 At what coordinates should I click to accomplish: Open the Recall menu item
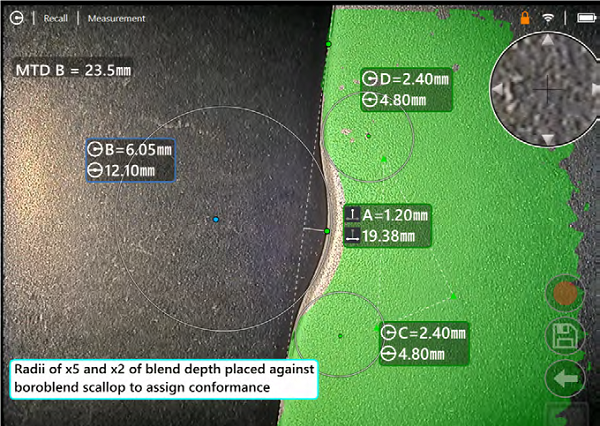[55, 18]
